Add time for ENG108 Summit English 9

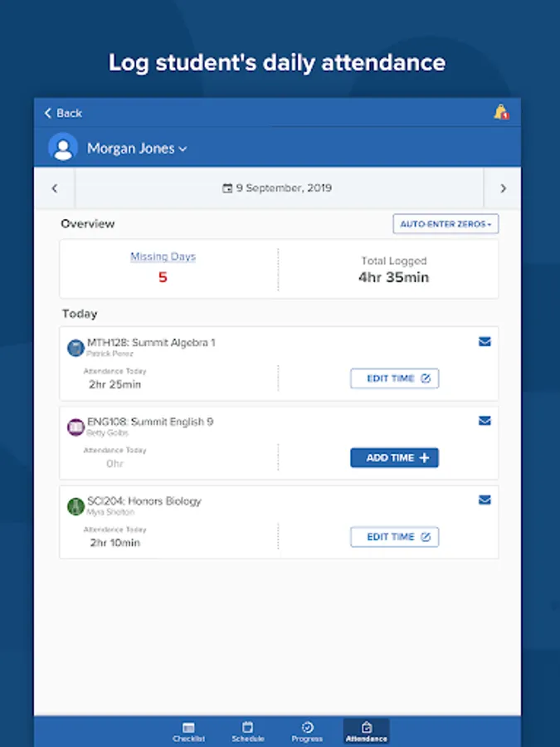394,457
